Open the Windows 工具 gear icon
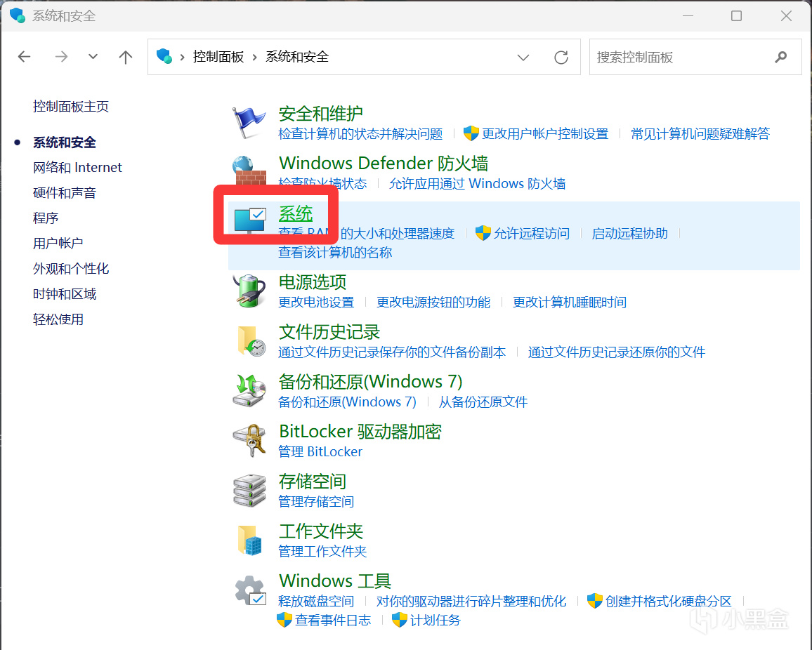Viewport: 812px width, 650px height. pos(251,590)
